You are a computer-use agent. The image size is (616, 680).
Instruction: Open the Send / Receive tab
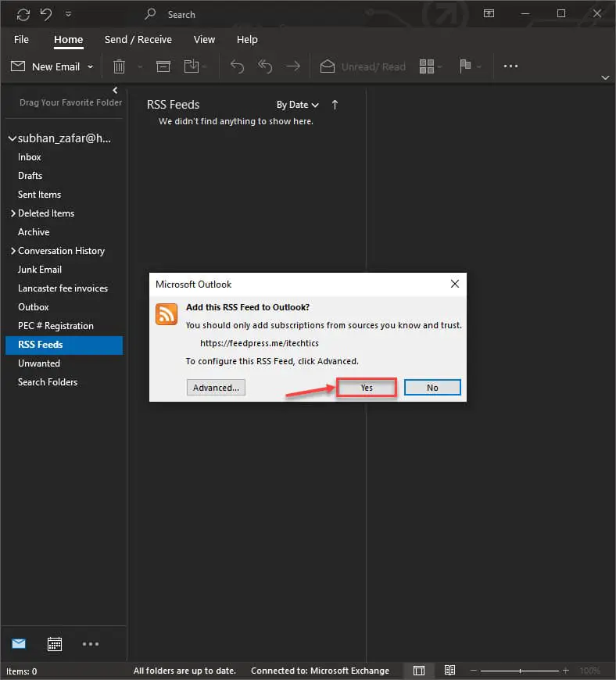pyautogui.click(x=138, y=39)
